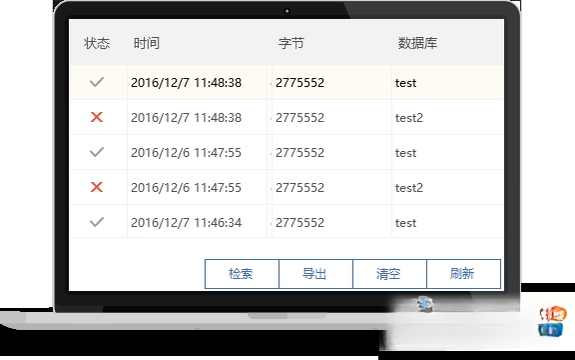Image resolution: width=575 pixels, height=360 pixels.
Task: Click the 刷新 refresh button
Action: (x=464, y=274)
